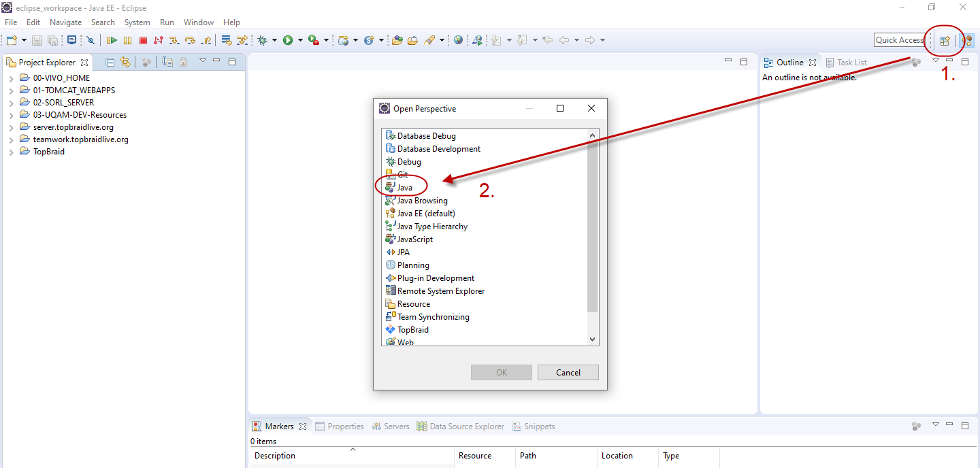Expand the server.topbraidlive.org project
The image size is (980, 468).
coord(12,127)
